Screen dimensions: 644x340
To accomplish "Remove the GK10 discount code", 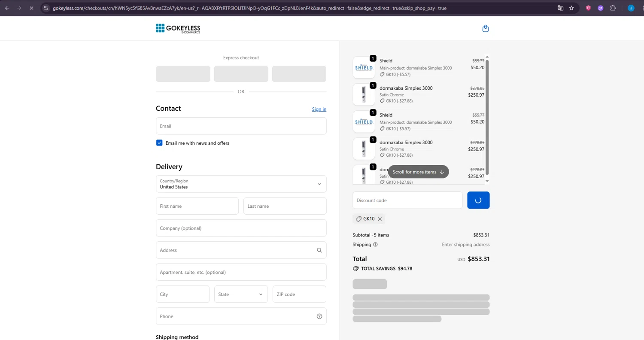I will 380,219.
